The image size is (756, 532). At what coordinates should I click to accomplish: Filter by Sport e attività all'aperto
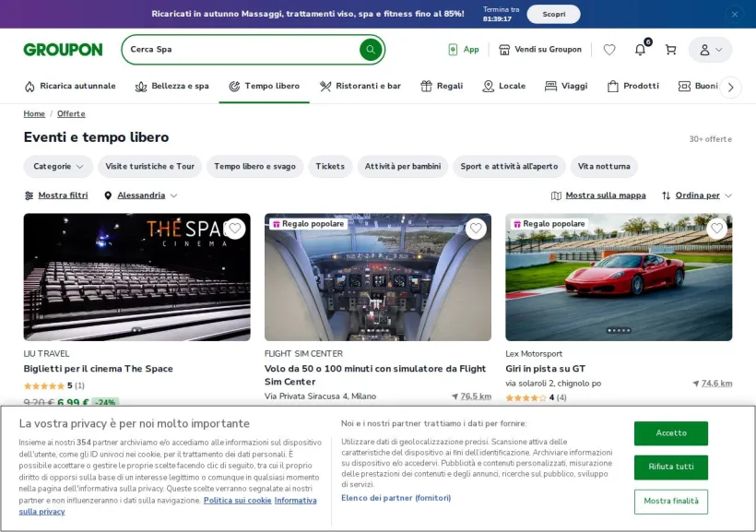tap(509, 166)
